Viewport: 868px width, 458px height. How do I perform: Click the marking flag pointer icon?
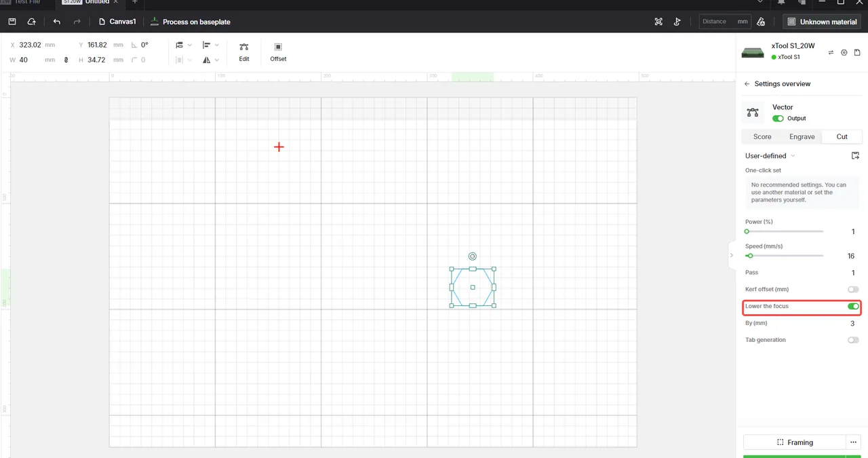[677, 22]
